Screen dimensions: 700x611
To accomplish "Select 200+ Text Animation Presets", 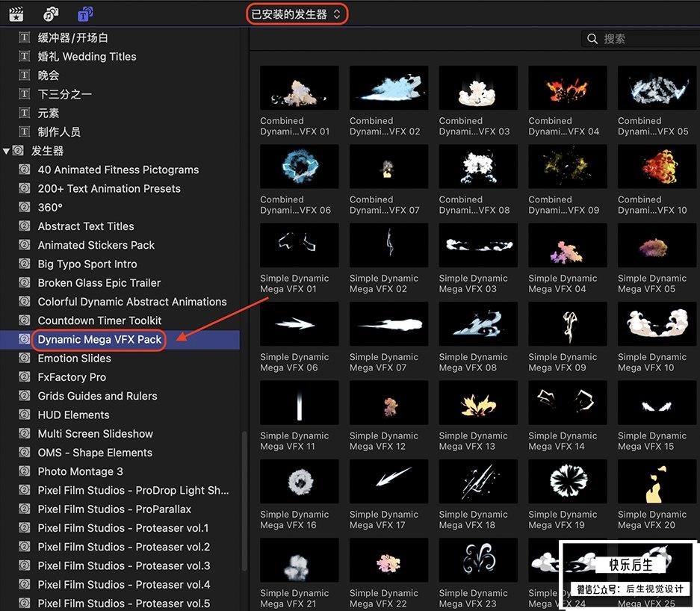I will coord(109,188).
